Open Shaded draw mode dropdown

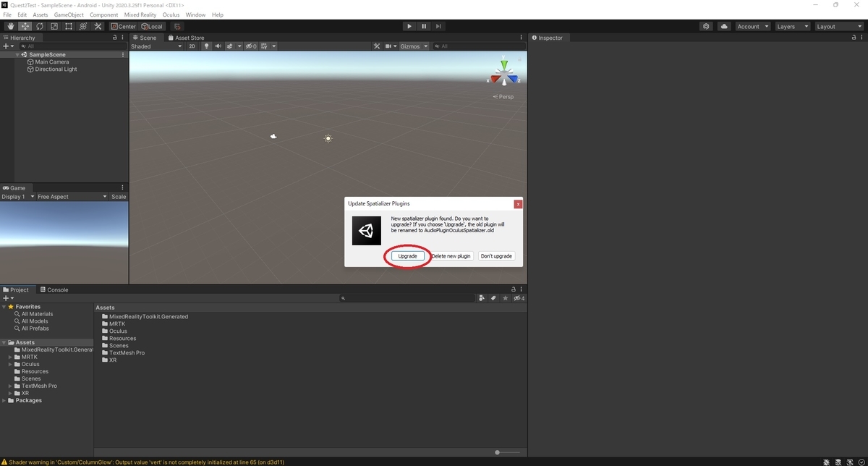[156, 46]
